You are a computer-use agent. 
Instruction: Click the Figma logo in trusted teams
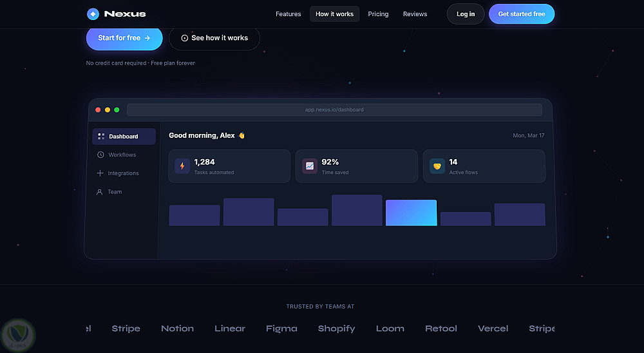tap(281, 329)
